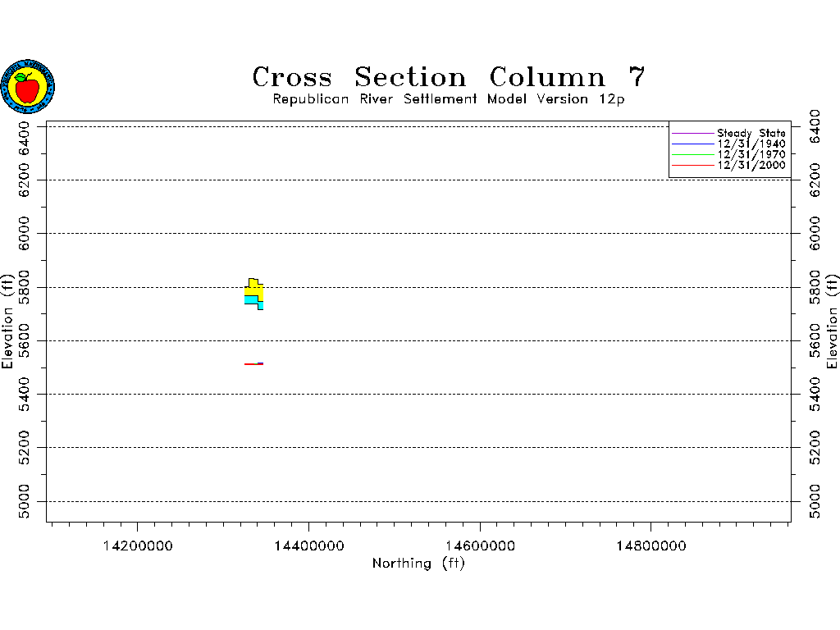Click the '14800000' x-axis label
Image resolution: width=840 pixels, height=630 pixels.
(651, 546)
